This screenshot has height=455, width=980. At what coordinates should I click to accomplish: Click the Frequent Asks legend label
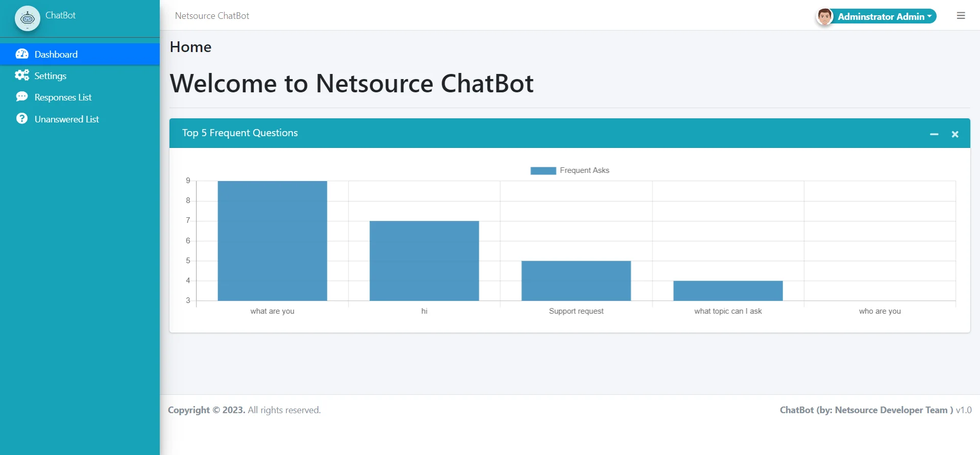click(584, 170)
